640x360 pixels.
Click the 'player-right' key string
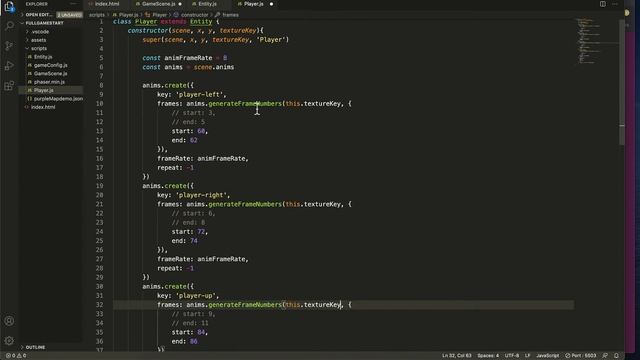pyautogui.click(x=203, y=195)
